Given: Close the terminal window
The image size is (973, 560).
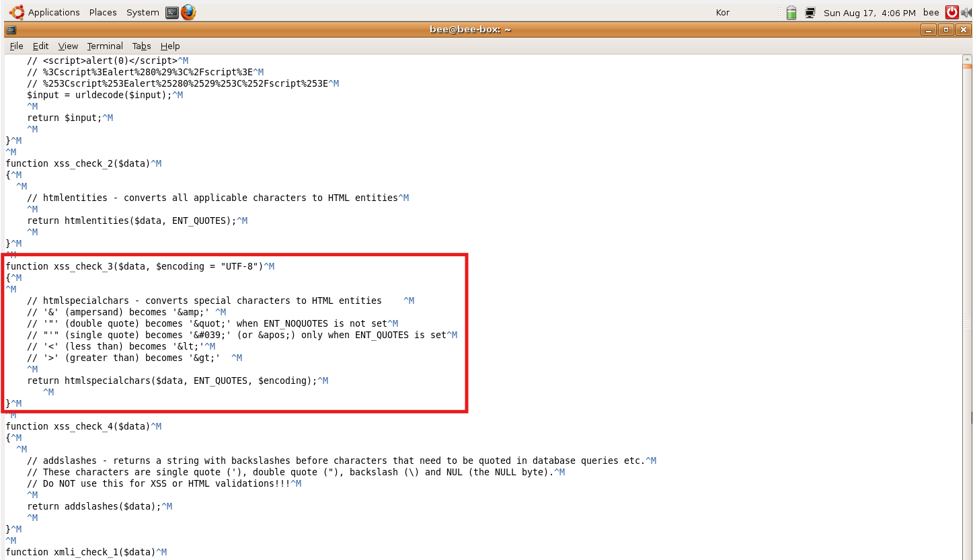Looking at the screenshot, I should 962,30.
